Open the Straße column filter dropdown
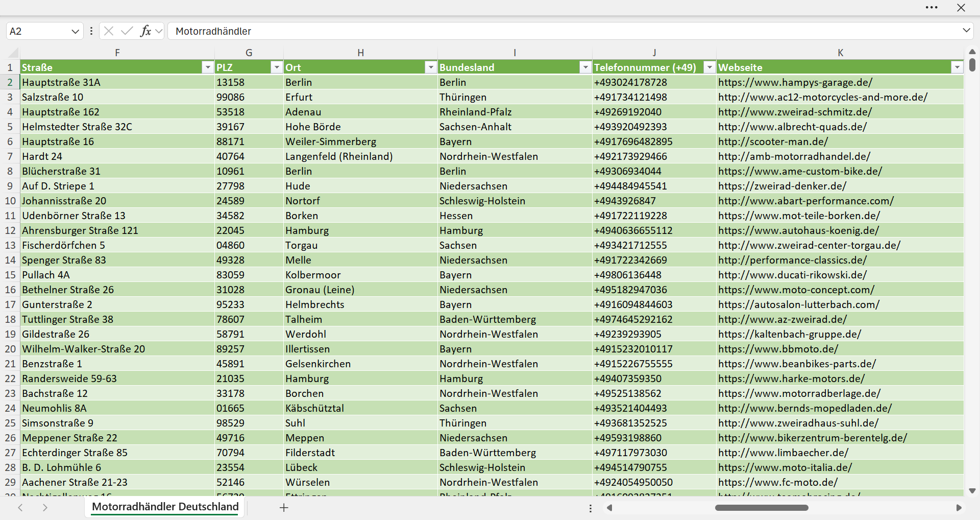980x520 pixels. point(208,67)
